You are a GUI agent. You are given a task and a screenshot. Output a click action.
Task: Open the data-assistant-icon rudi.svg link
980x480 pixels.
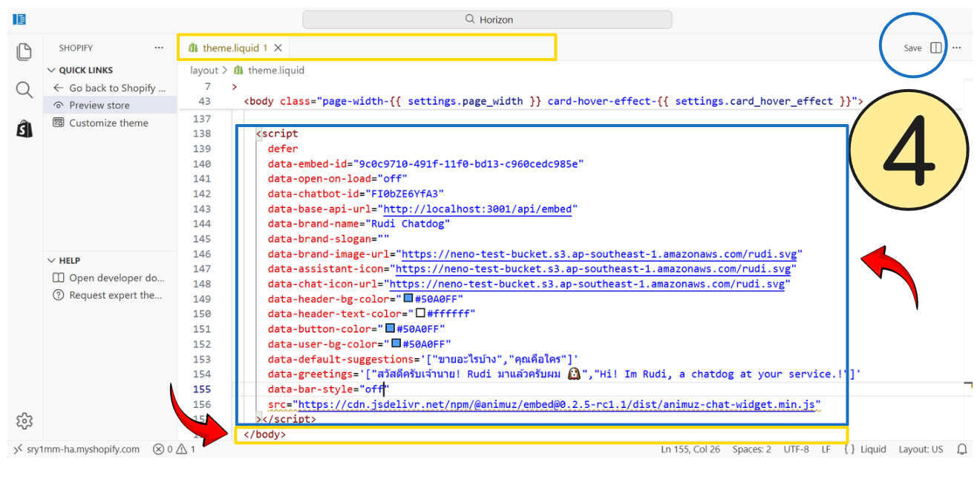[x=593, y=269]
